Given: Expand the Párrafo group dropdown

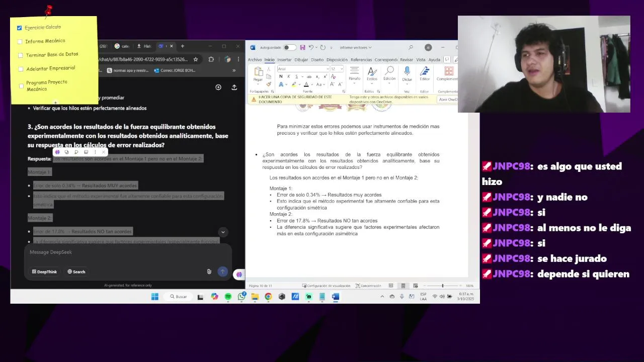Looking at the screenshot, I should 354,83.
